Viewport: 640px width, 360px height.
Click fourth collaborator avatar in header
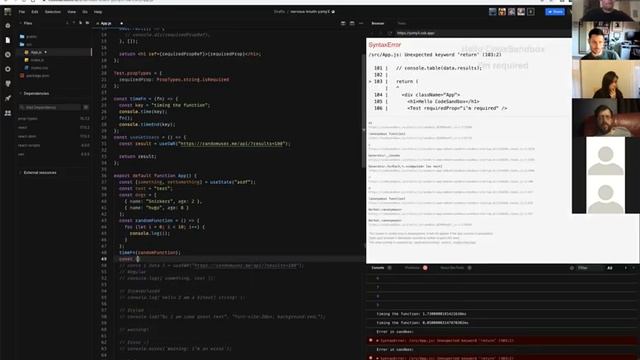tap(521, 12)
